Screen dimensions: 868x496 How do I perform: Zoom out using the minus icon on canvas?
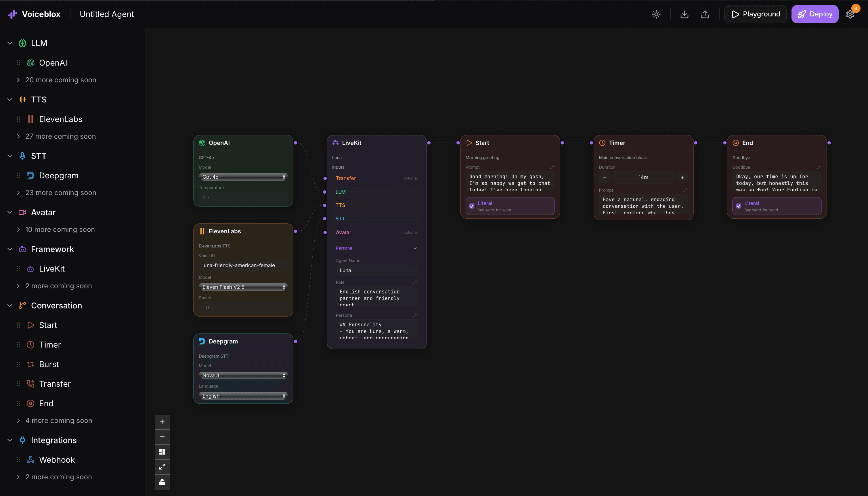click(162, 437)
